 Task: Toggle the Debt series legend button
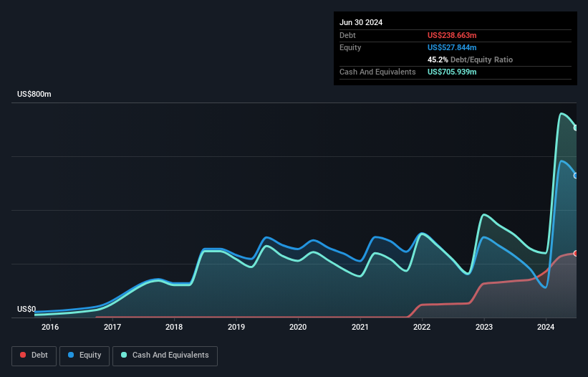pyautogui.click(x=34, y=355)
